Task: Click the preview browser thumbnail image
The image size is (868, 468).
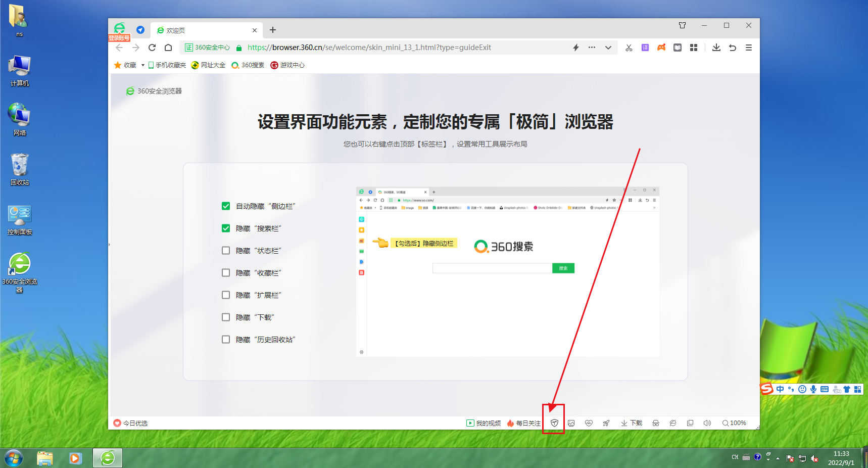Action: point(508,272)
